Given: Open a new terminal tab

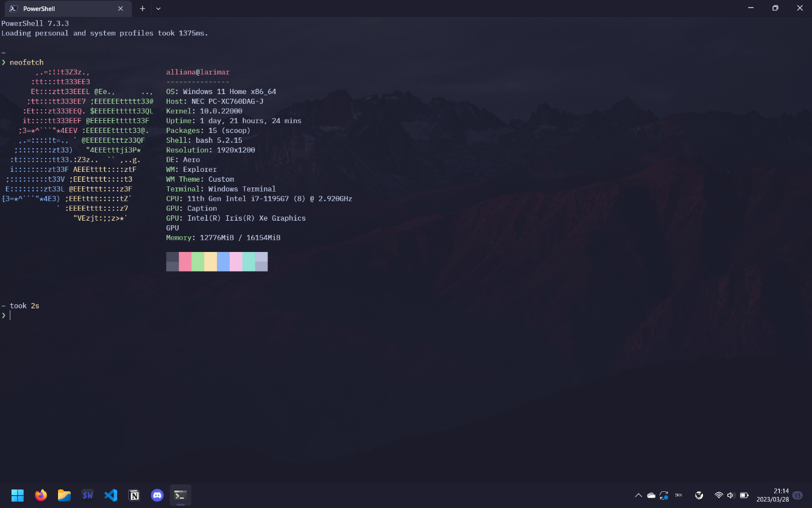Looking at the screenshot, I should click(143, 9).
